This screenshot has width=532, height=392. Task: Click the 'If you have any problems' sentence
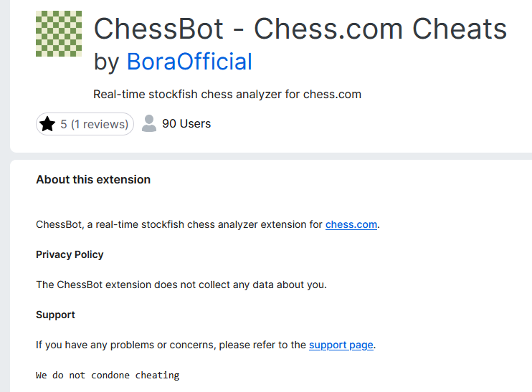[x=172, y=345]
